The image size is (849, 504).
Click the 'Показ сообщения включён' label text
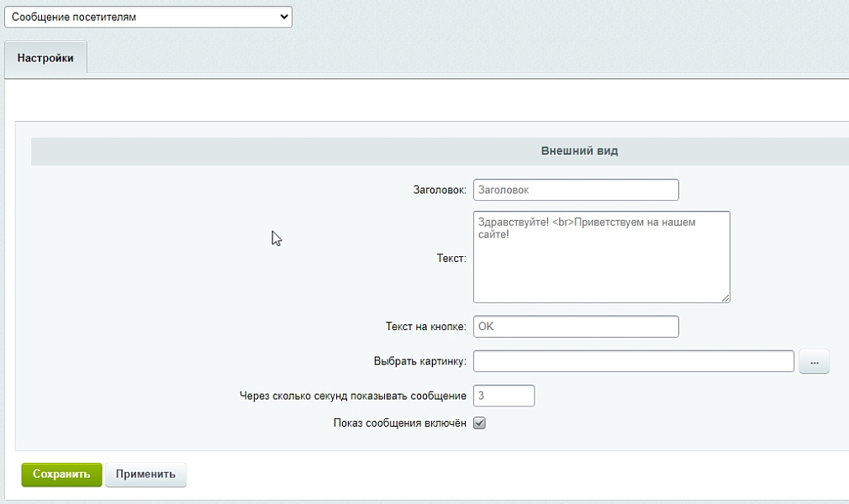(399, 423)
